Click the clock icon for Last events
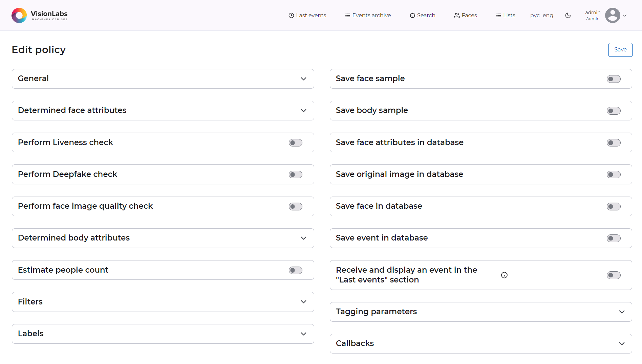This screenshot has width=642, height=364. click(291, 15)
